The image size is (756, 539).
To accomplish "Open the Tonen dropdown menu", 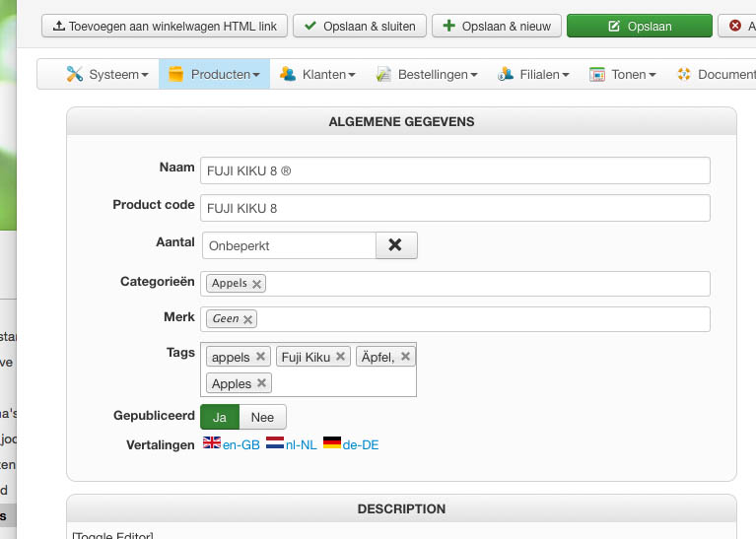I will (623, 74).
